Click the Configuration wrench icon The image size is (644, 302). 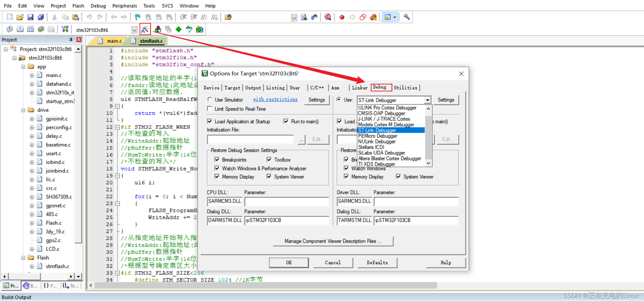(407, 17)
